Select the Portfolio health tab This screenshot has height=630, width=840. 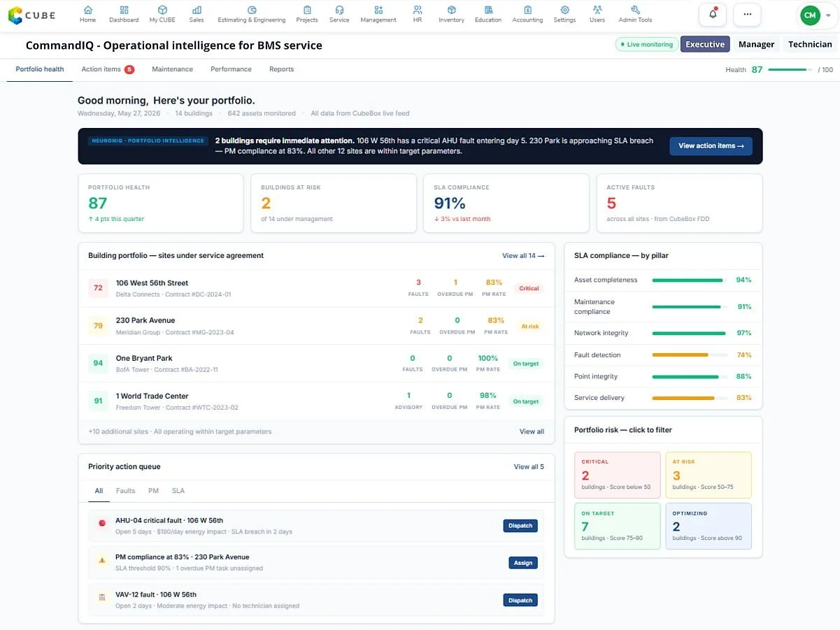40,69
